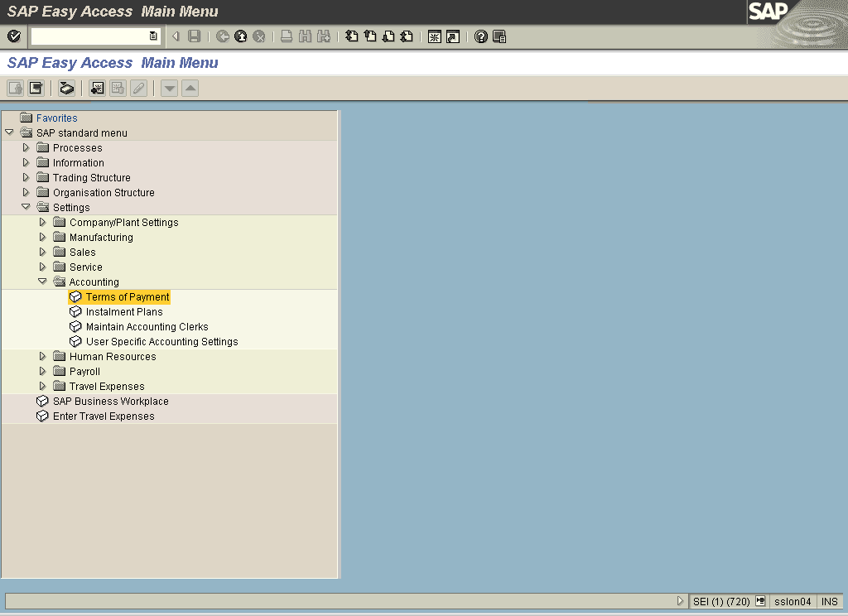Expand the Processes folder
Viewport: 848px width, 616px height.
[x=26, y=147]
